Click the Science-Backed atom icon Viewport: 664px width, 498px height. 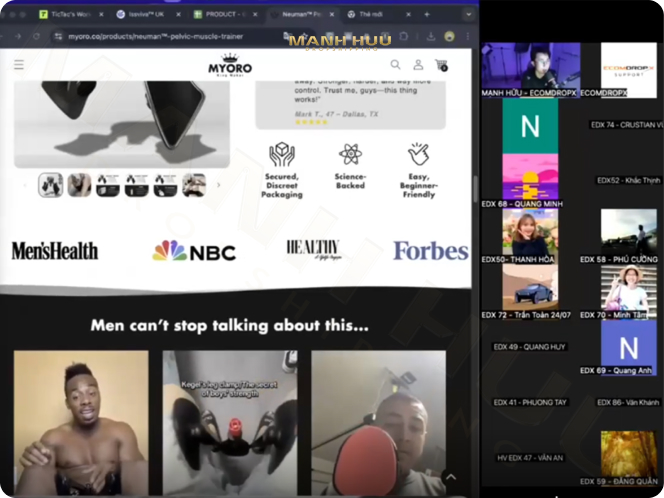(350, 154)
